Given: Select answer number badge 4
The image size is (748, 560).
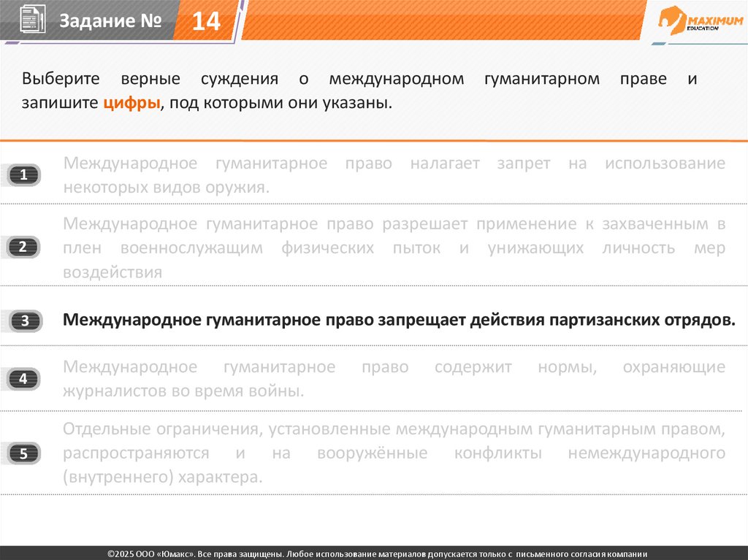Looking at the screenshot, I should (23, 379).
